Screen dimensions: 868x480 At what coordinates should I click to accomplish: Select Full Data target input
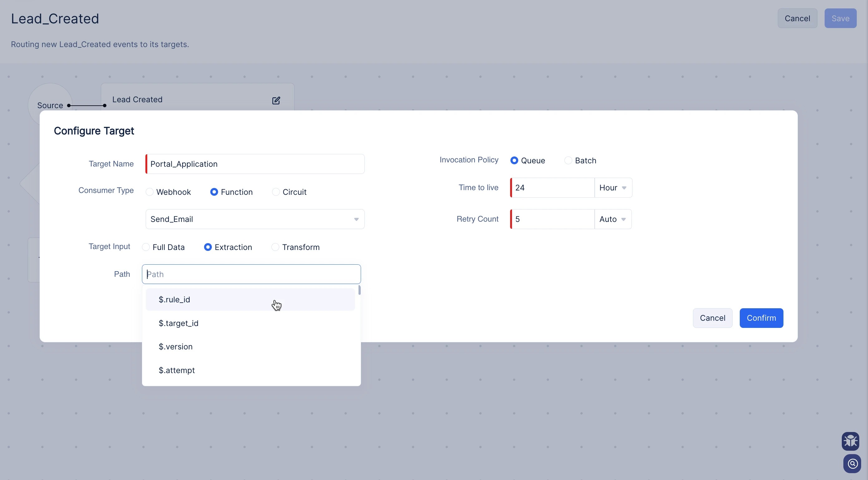[x=146, y=247]
